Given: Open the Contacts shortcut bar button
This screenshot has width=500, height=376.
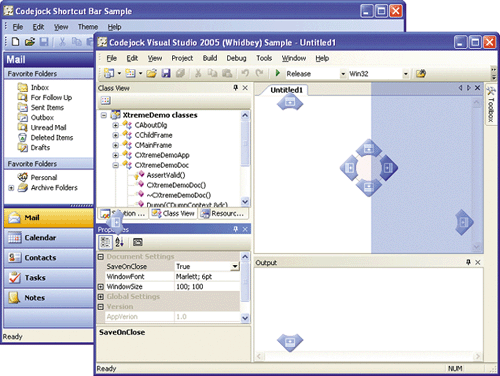Looking at the screenshot, I should (x=49, y=258).
